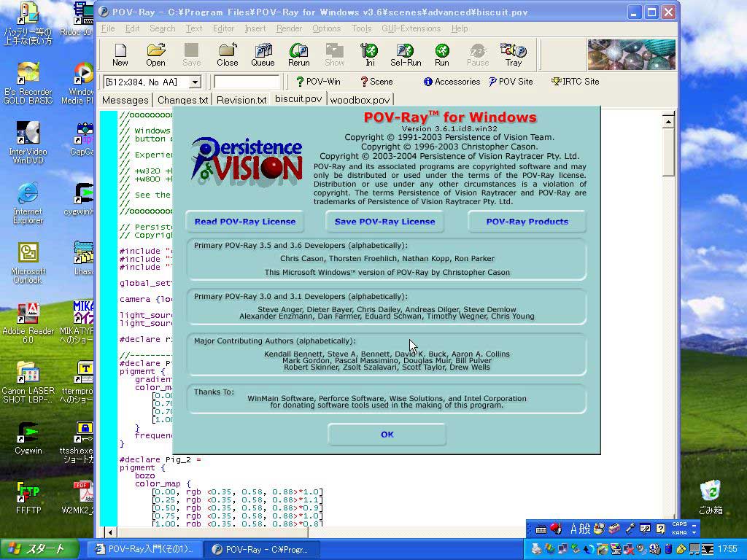Open the Edit menu
The height and width of the screenshot is (560, 747).
132,28
